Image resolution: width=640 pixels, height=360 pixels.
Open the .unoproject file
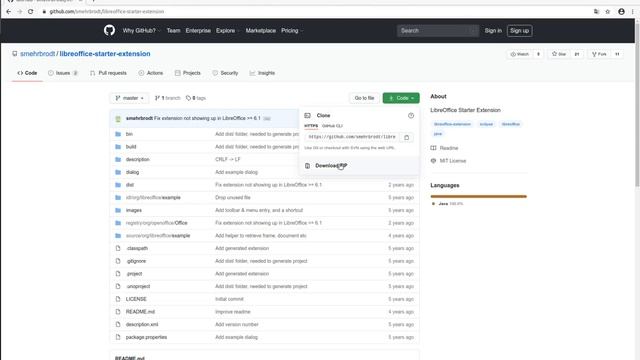click(x=138, y=287)
